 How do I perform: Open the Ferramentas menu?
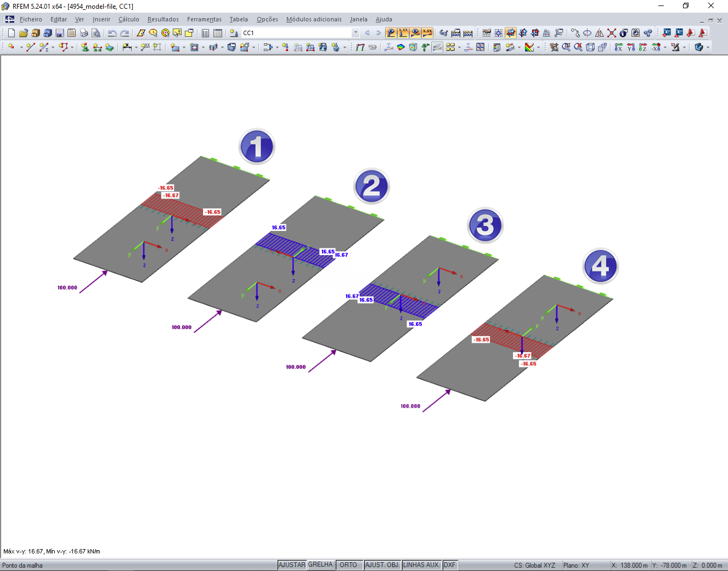pos(204,19)
